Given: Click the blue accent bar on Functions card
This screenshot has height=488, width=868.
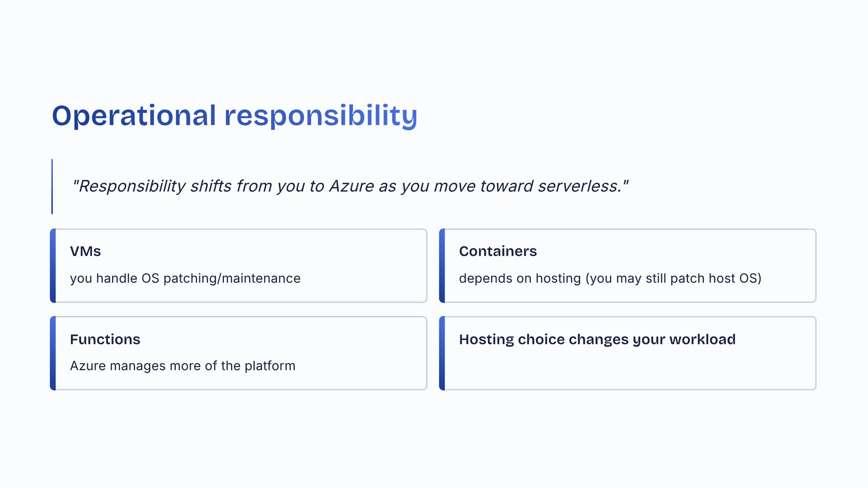Looking at the screenshot, I should (53, 353).
